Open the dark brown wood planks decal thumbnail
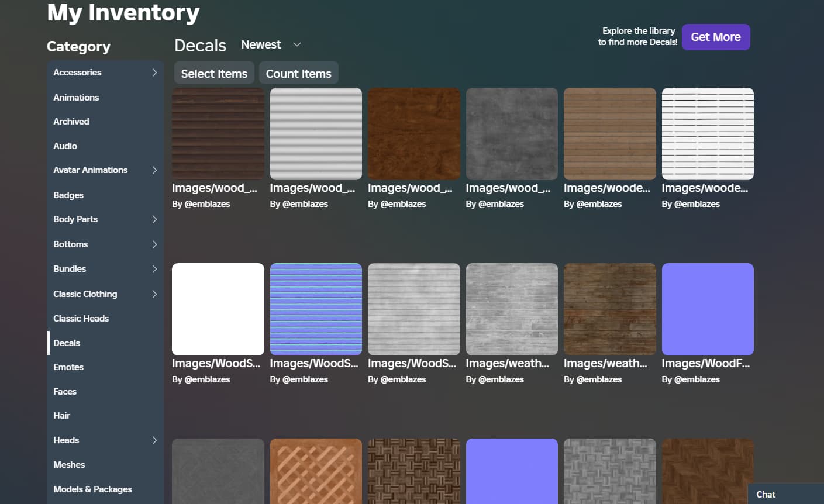This screenshot has width=824, height=504. [218, 134]
